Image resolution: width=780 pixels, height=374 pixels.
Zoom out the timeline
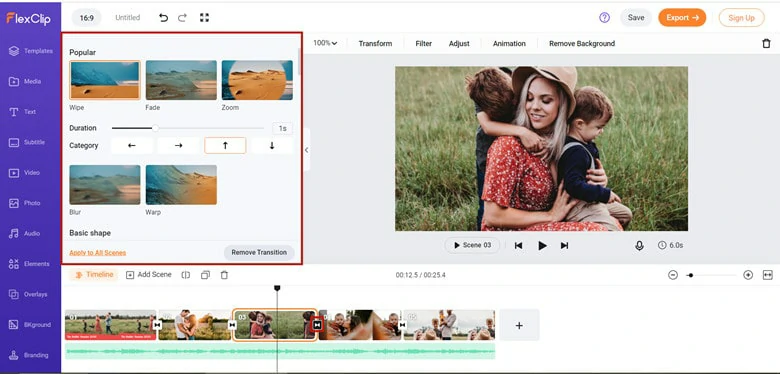pos(673,275)
